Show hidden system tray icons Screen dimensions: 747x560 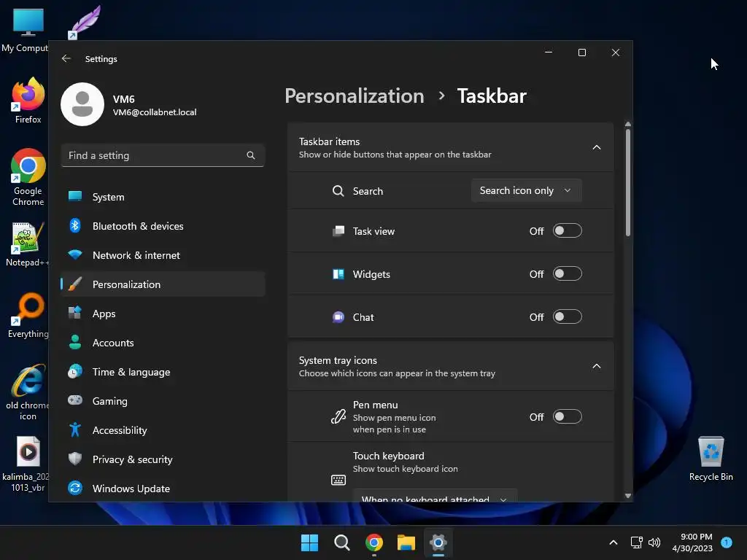pyautogui.click(x=614, y=542)
